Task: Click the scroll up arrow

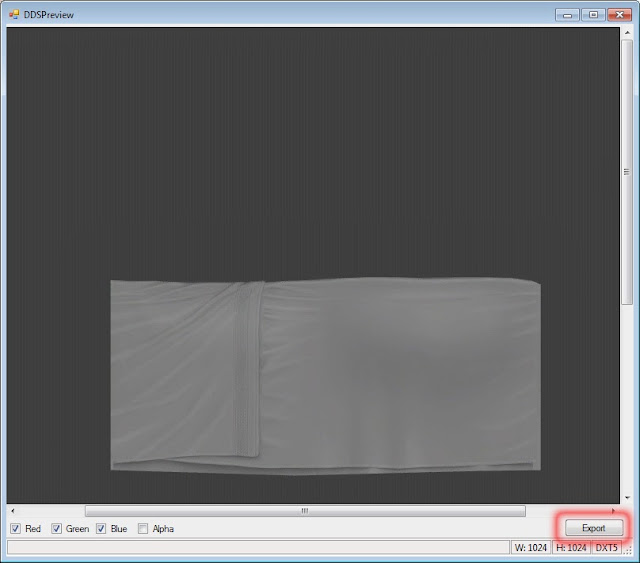Action: tap(627, 32)
